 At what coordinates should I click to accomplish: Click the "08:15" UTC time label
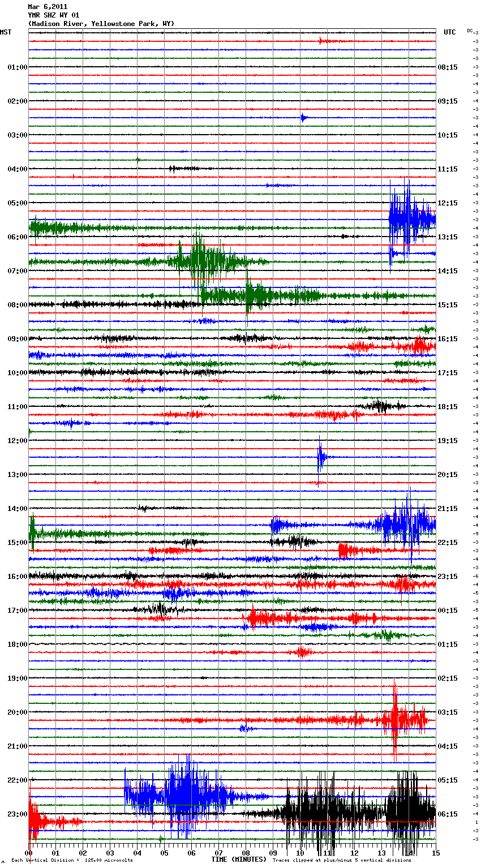[448, 67]
